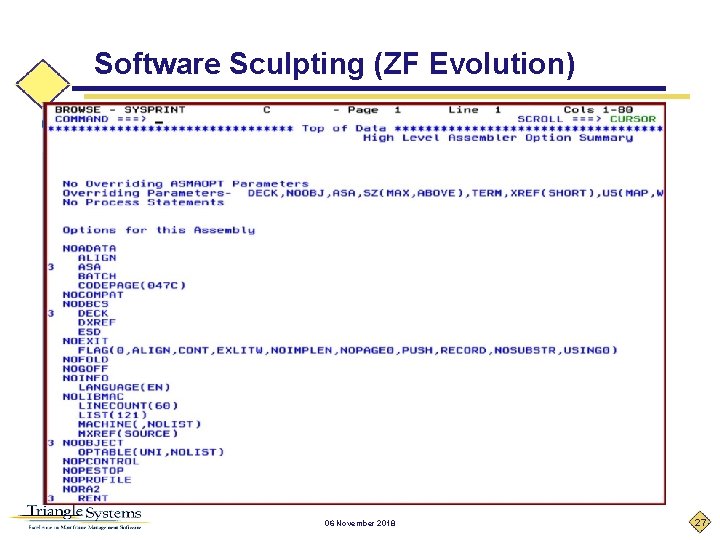The image size is (720, 540).
Task: Click the MXREF(SOURCE) option
Action: click(128, 433)
